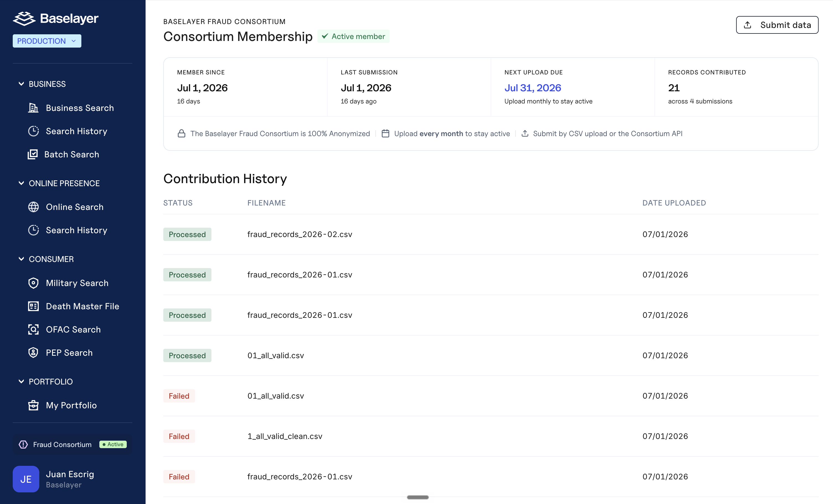Image resolution: width=833 pixels, height=504 pixels.
Task: Select the fraud_records_2026-02.csv filename
Action: [300, 234]
